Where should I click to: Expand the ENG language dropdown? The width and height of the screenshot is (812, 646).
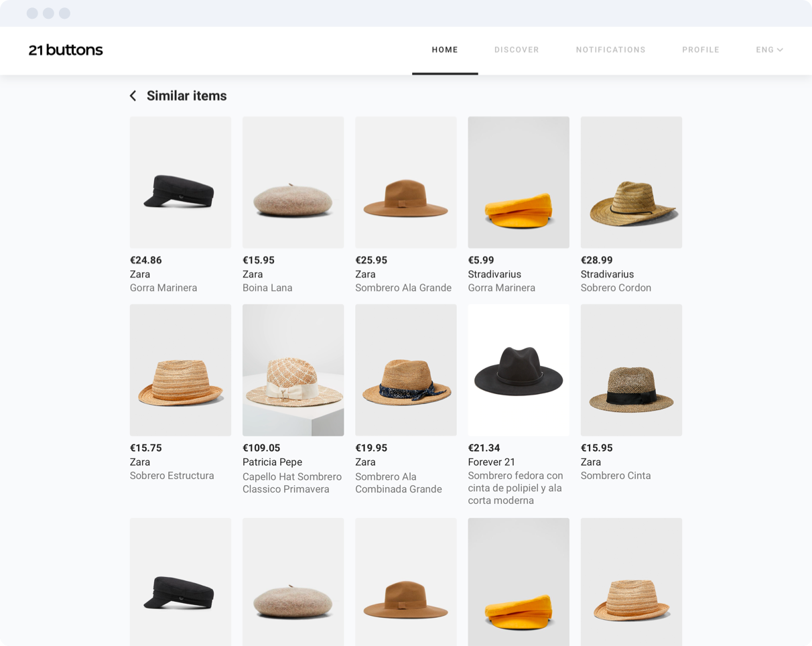769,50
